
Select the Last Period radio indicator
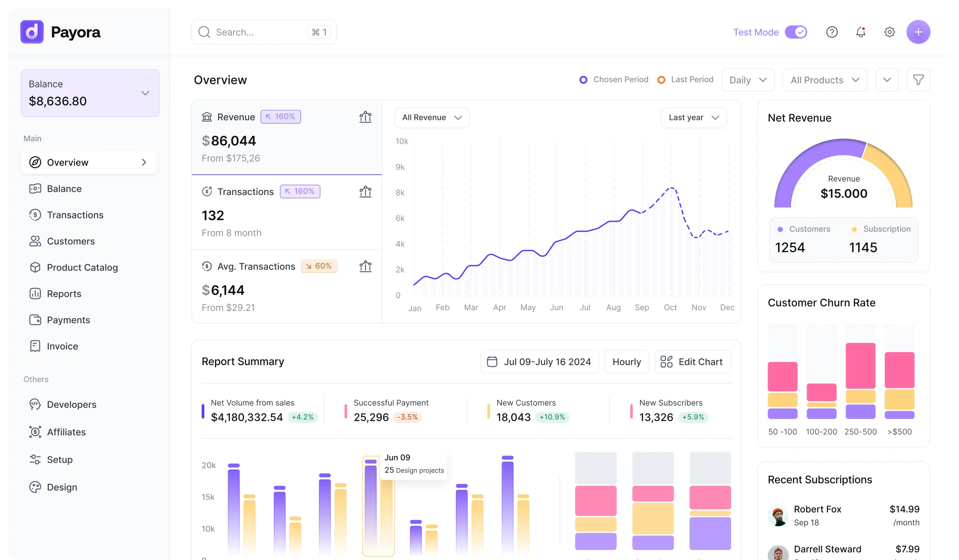661,80
